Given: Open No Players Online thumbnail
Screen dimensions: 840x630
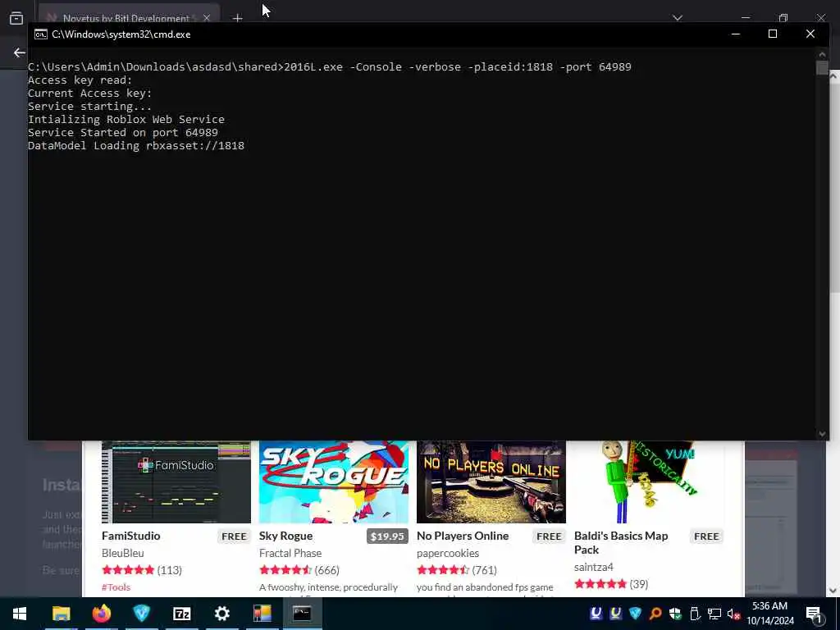Looking at the screenshot, I should tap(491, 482).
